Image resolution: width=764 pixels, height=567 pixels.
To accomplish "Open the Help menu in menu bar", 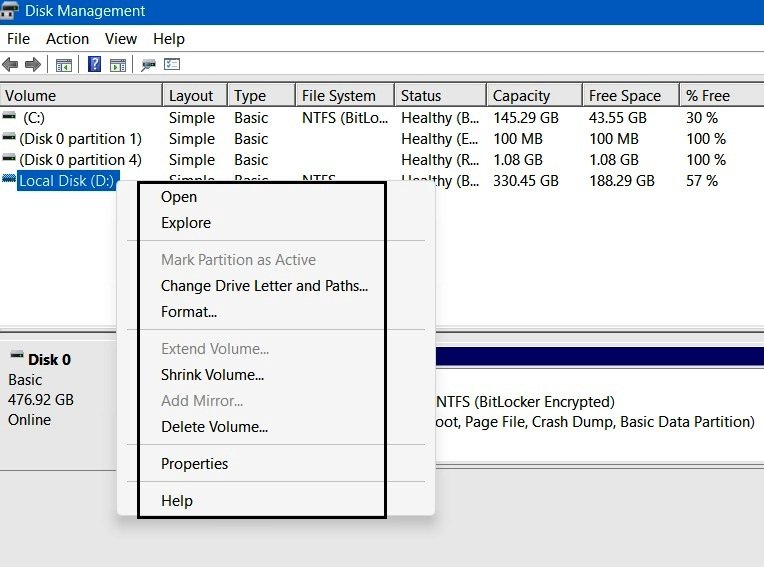I will tap(169, 38).
